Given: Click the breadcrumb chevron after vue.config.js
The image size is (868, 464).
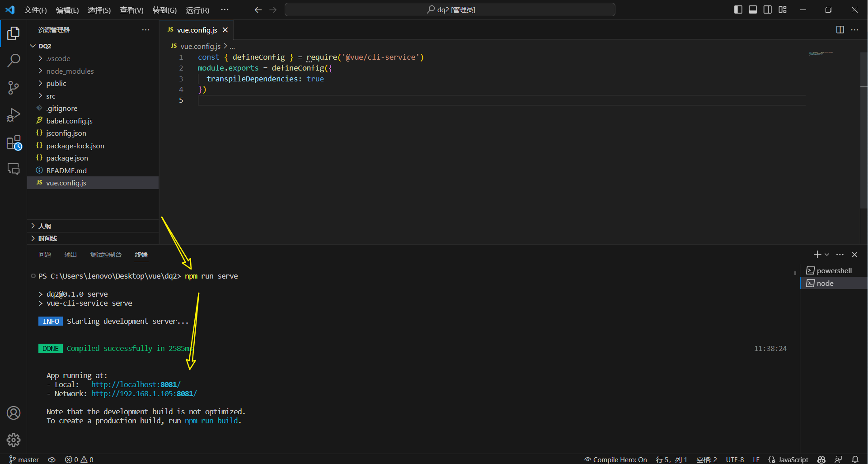Looking at the screenshot, I should [x=225, y=46].
